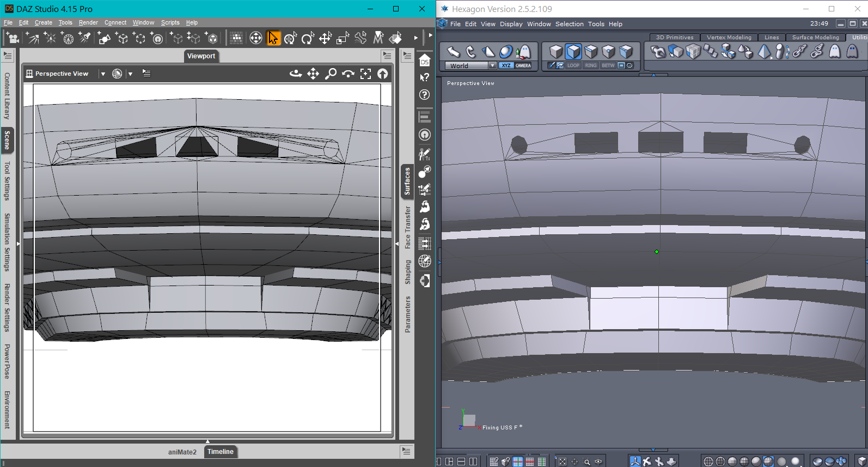Open the Timeline tab
The height and width of the screenshot is (467, 868).
(221, 452)
